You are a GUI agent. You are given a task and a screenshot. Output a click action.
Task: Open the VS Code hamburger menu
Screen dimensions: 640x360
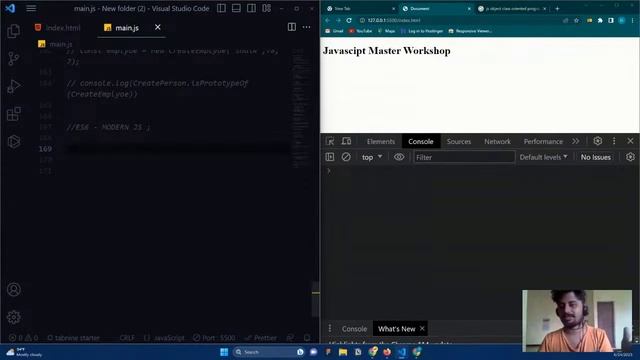31,8
